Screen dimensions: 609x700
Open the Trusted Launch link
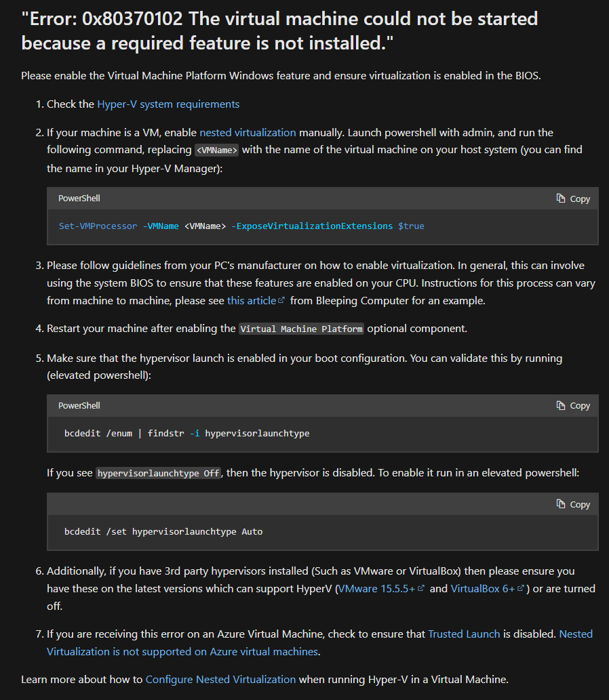(x=464, y=634)
